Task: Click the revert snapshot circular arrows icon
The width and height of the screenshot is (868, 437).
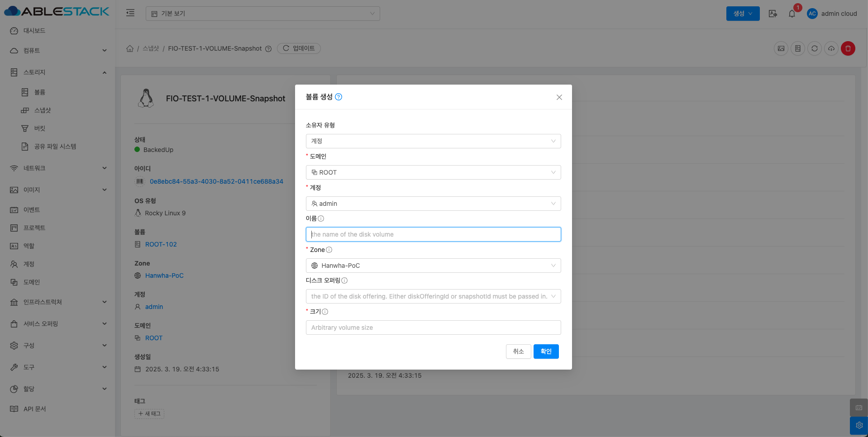Action: pos(814,48)
